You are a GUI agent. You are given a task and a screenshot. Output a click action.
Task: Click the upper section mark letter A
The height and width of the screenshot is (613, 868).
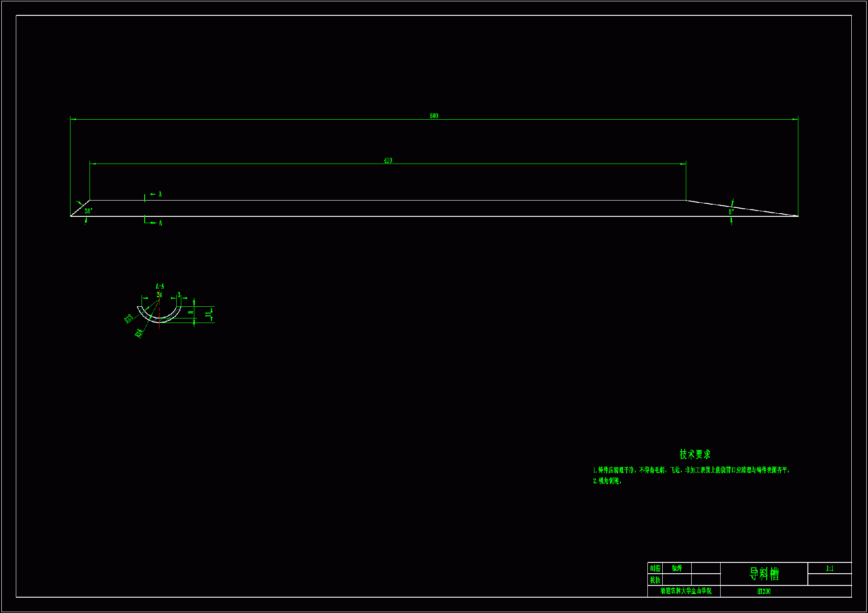[160, 194]
